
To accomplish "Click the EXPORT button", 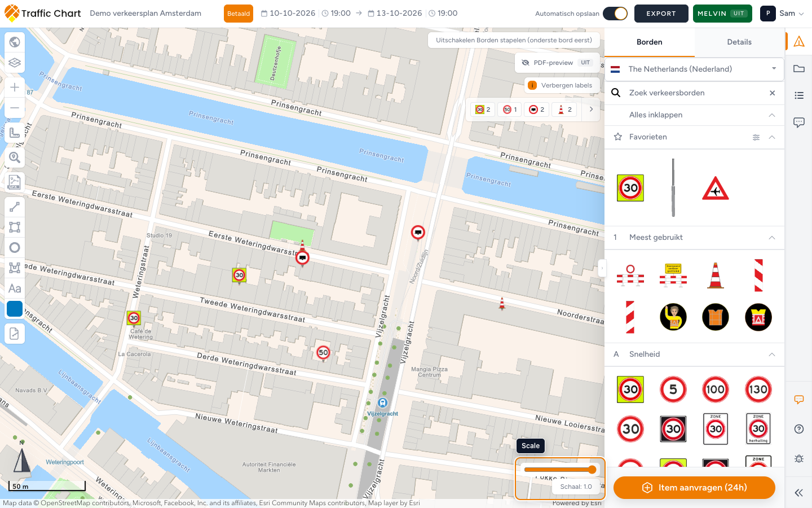I will 661,14.
